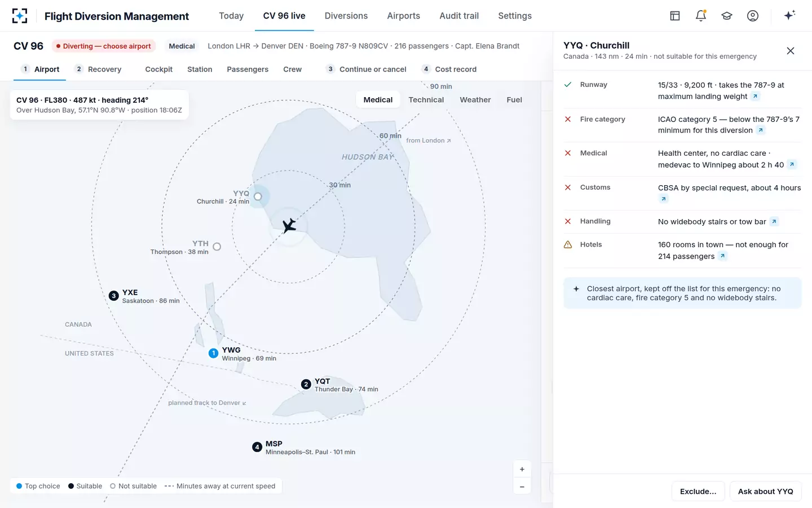
Task: Click the app logo icon
Action: pyautogui.click(x=20, y=16)
